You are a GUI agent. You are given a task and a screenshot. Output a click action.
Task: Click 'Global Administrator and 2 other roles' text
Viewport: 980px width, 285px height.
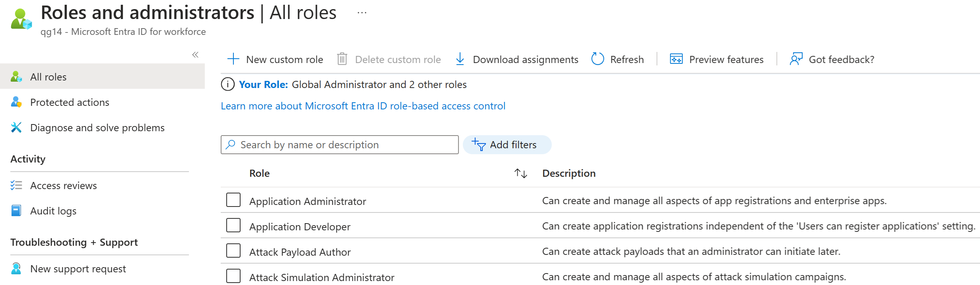click(379, 84)
